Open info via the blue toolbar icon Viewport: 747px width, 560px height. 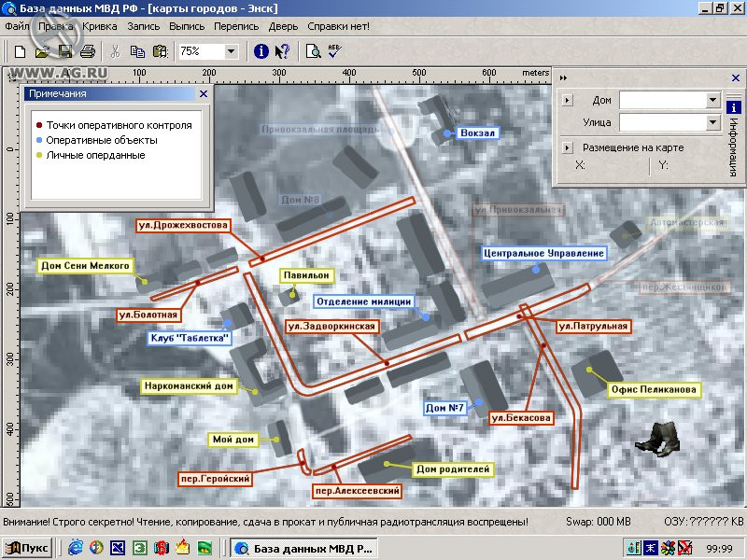click(x=261, y=51)
